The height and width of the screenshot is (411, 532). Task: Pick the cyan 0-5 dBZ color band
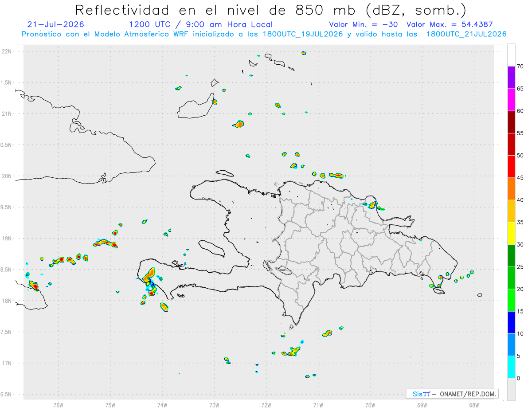click(511, 367)
